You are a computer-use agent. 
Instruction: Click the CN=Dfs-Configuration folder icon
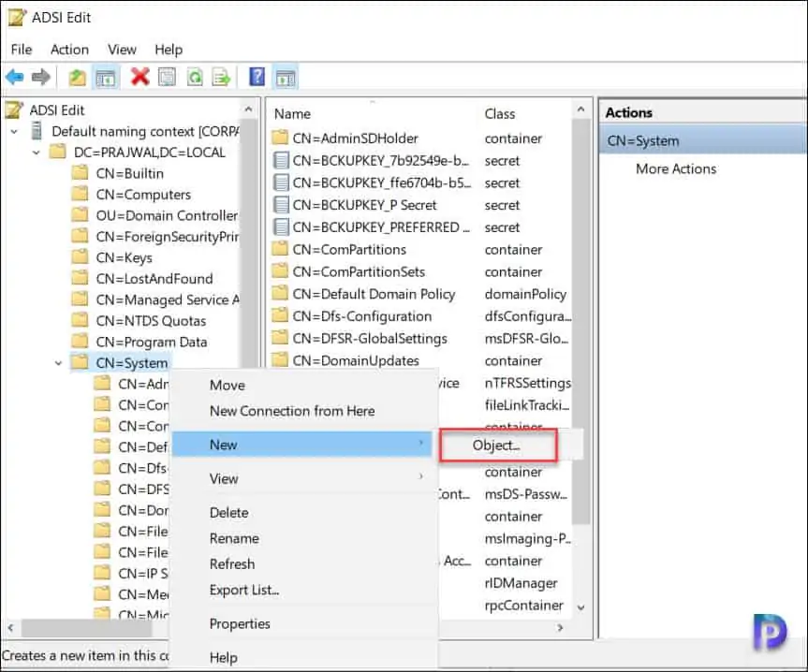pyautogui.click(x=280, y=315)
